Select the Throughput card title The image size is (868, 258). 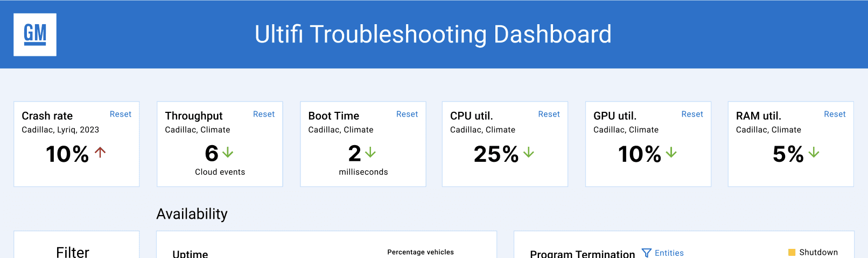[x=194, y=116]
